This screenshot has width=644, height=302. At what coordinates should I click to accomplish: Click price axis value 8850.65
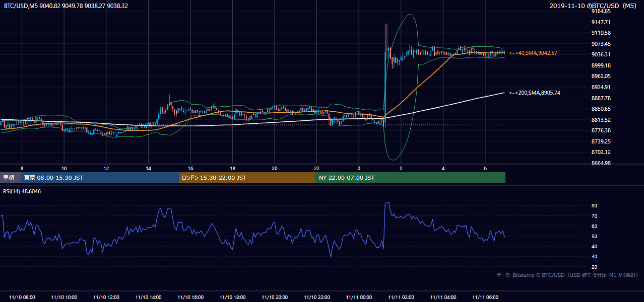[601, 109]
